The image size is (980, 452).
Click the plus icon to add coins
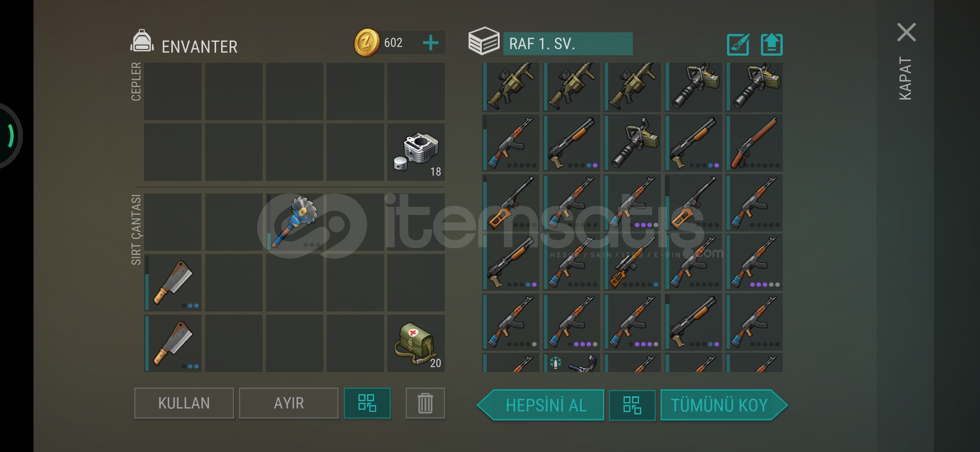[431, 43]
